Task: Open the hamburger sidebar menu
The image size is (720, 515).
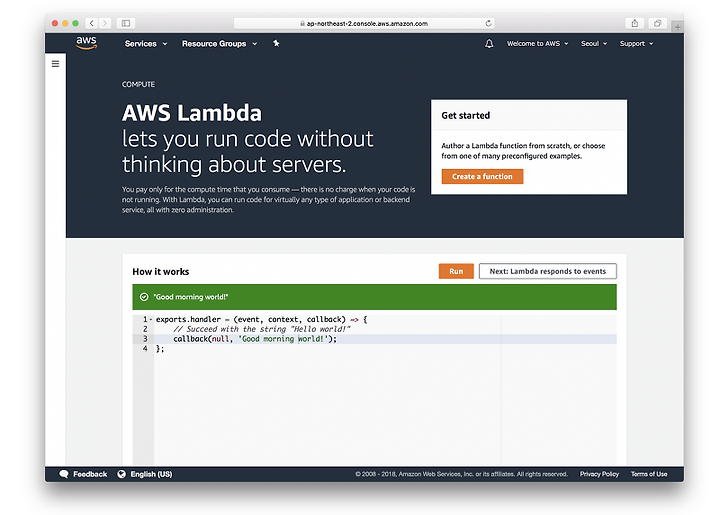Action: pyautogui.click(x=56, y=64)
